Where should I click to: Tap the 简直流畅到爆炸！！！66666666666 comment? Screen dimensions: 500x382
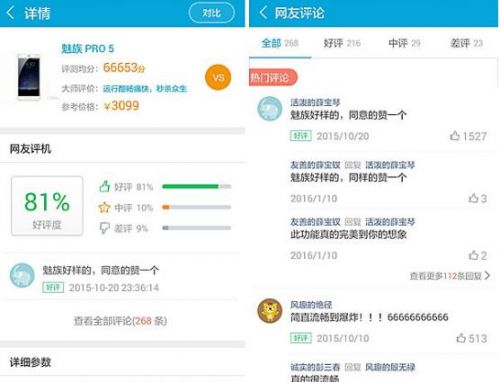coord(369,317)
